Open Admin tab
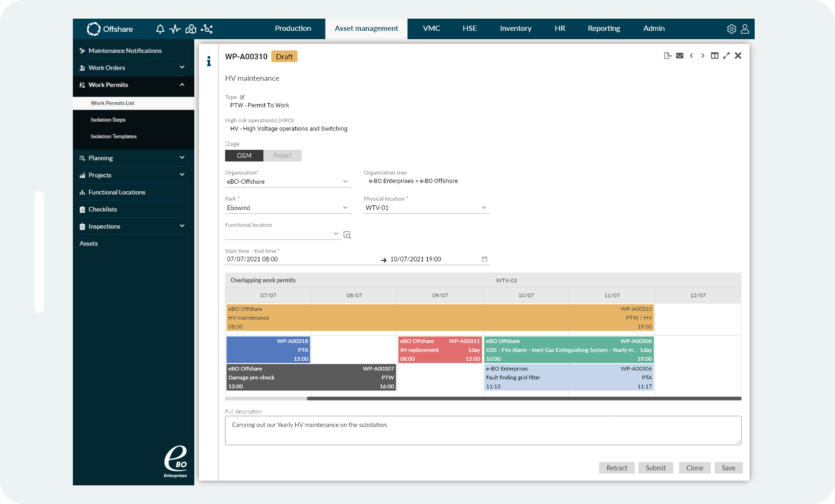Image resolution: width=835 pixels, height=504 pixels. point(654,28)
